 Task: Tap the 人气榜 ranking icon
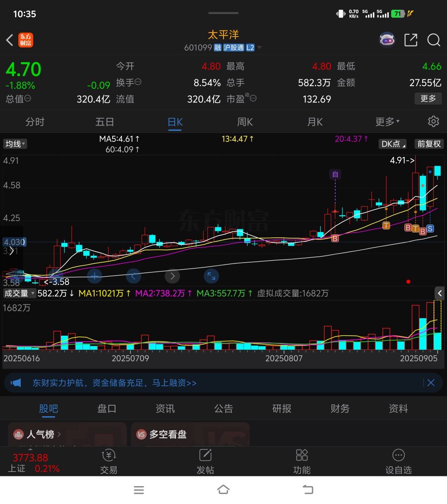19,434
